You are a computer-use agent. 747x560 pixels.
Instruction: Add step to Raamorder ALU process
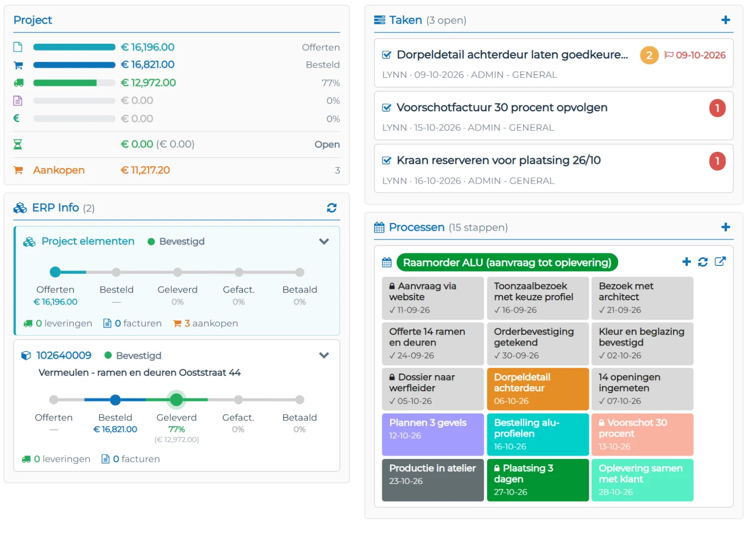tap(686, 262)
